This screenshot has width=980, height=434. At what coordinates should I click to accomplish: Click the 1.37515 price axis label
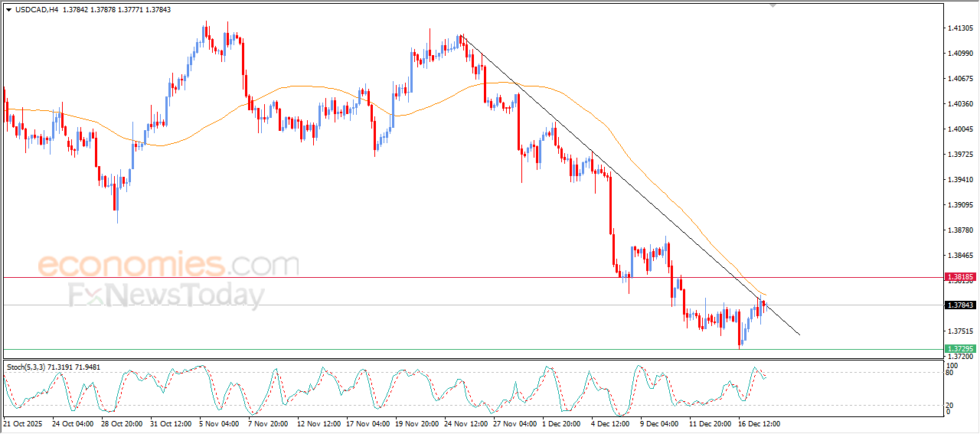(x=959, y=331)
